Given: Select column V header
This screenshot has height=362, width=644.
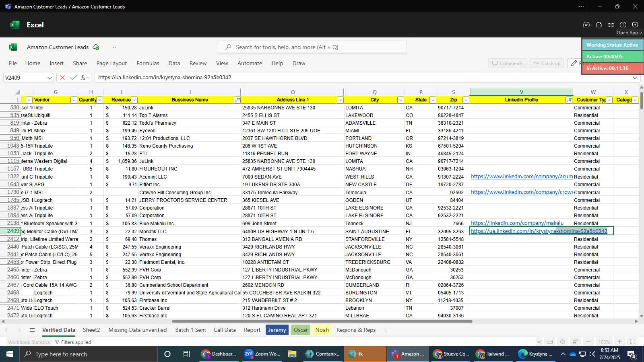Looking at the screenshot, I should (x=521, y=92).
